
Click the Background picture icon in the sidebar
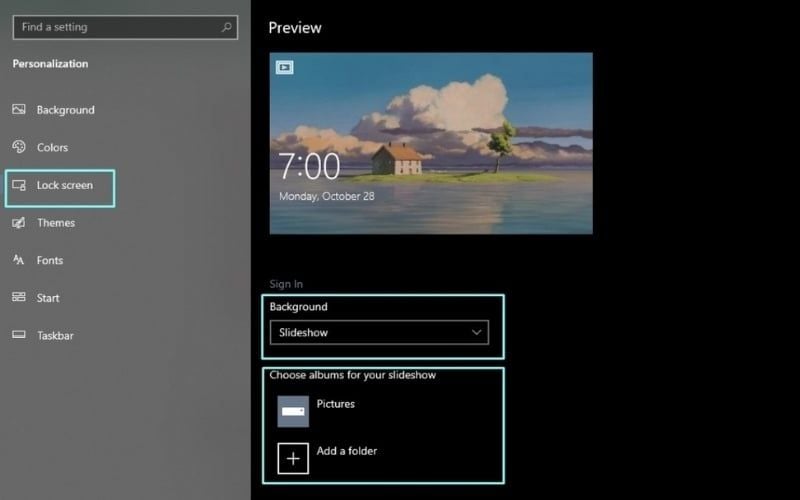tap(19, 110)
